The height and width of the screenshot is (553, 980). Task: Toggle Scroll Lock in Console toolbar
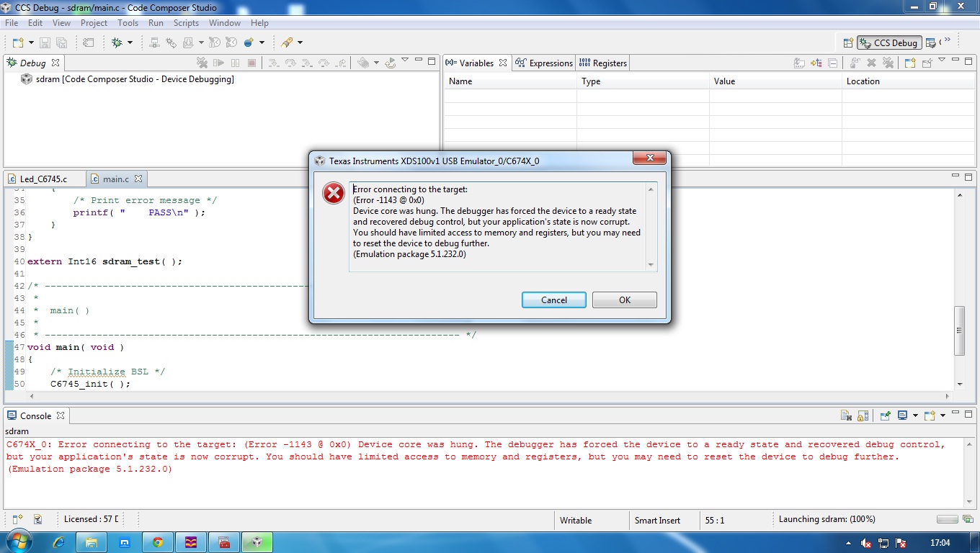(x=863, y=415)
